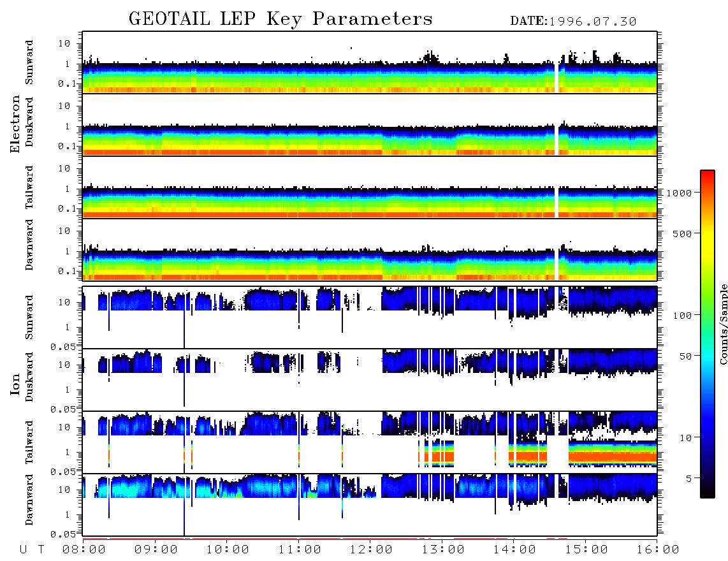Image resolution: width=728 pixels, height=561 pixels.
Task: Select the 08:00 time tick label
Action: coord(84,550)
